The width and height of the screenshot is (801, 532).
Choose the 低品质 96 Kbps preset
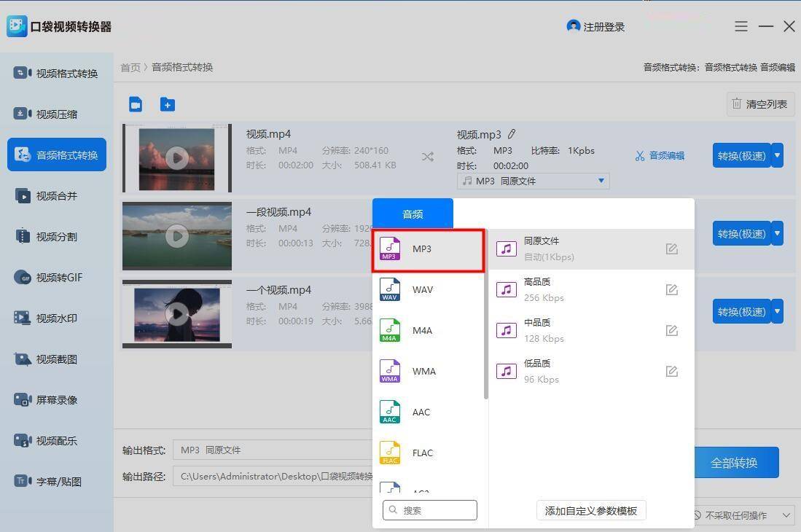pyautogui.click(x=592, y=371)
